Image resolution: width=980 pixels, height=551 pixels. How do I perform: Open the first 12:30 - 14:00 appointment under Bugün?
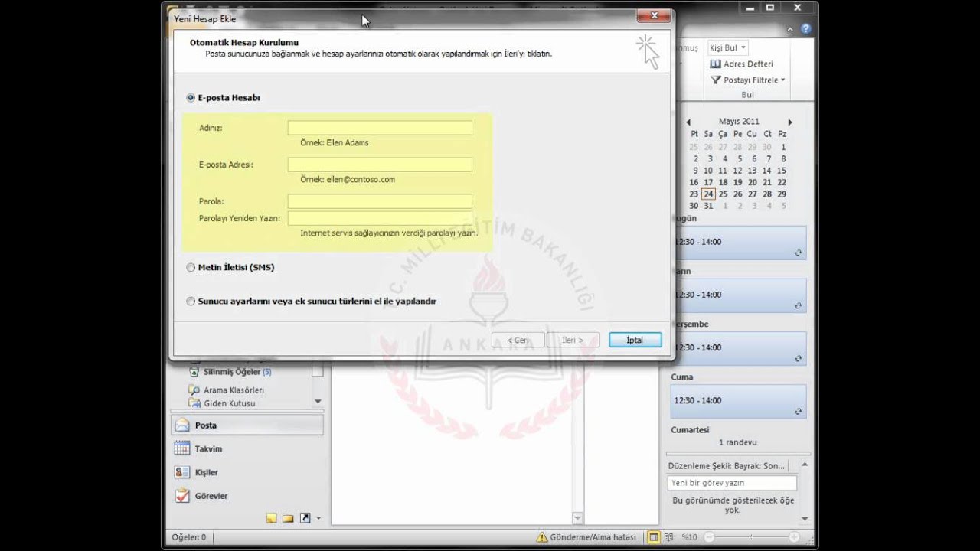point(739,242)
